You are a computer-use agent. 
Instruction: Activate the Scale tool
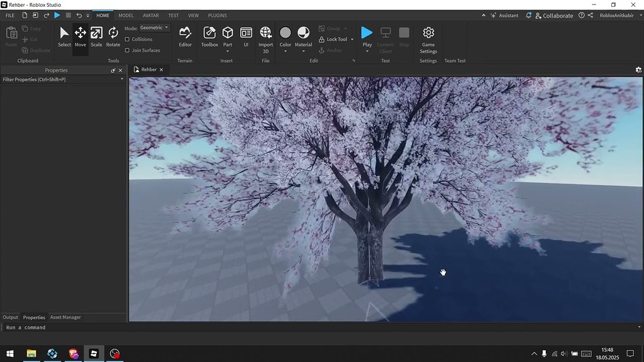pos(96,35)
